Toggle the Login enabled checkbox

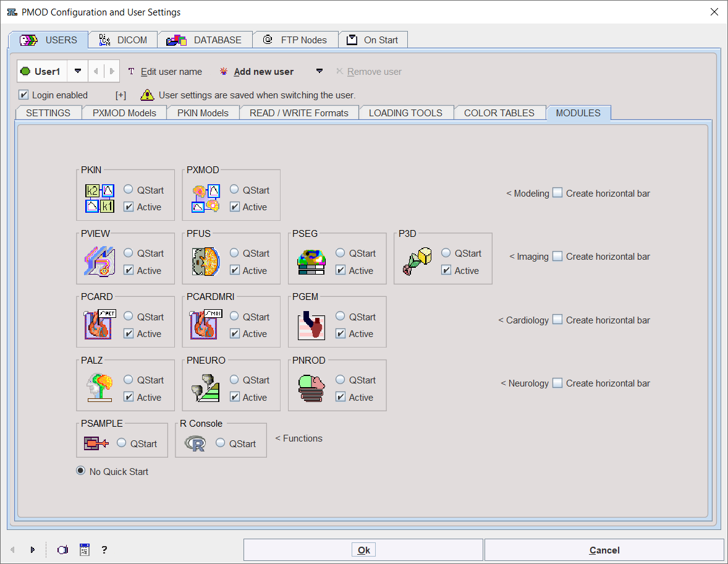(x=23, y=95)
